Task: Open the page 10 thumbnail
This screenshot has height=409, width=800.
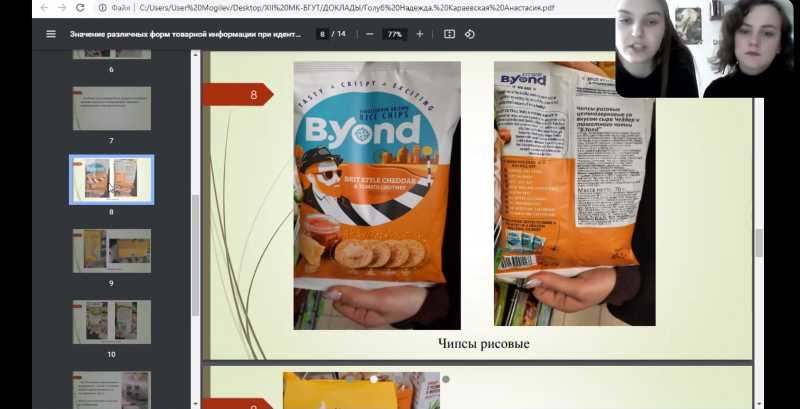Action: [x=112, y=322]
